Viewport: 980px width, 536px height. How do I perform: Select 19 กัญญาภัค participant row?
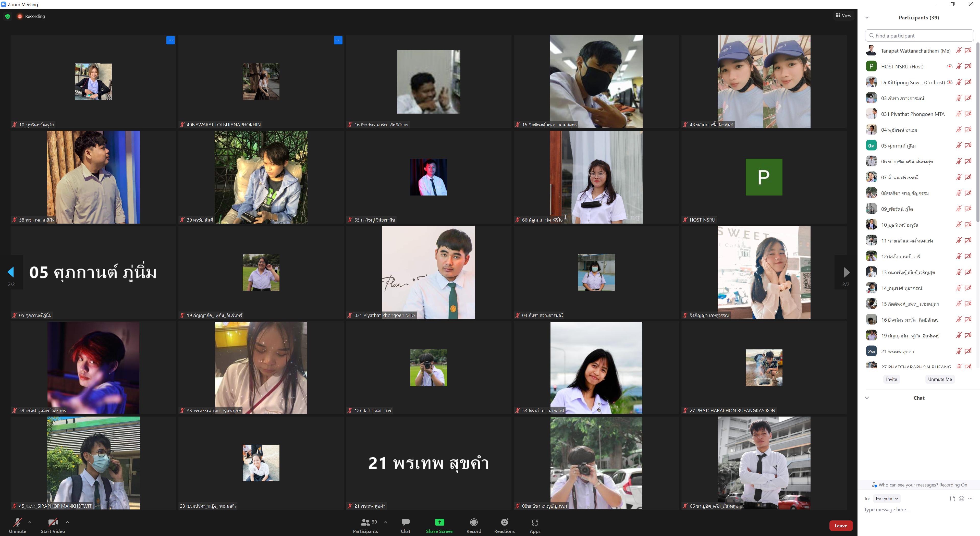coord(918,336)
